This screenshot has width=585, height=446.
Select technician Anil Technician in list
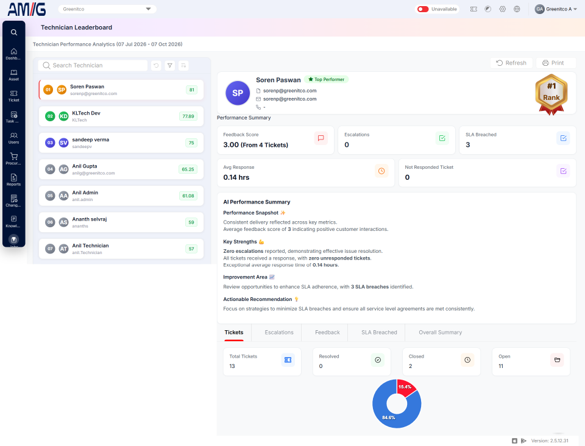pos(121,249)
